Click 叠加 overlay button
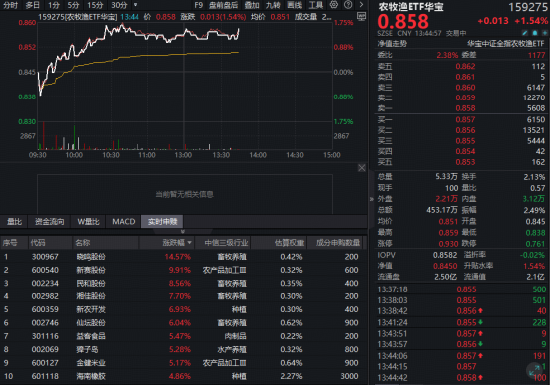This screenshot has width=550, height=385. [252, 5]
